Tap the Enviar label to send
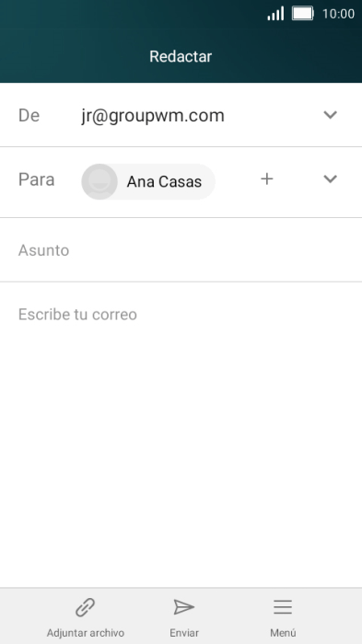 [x=184, y=633]
